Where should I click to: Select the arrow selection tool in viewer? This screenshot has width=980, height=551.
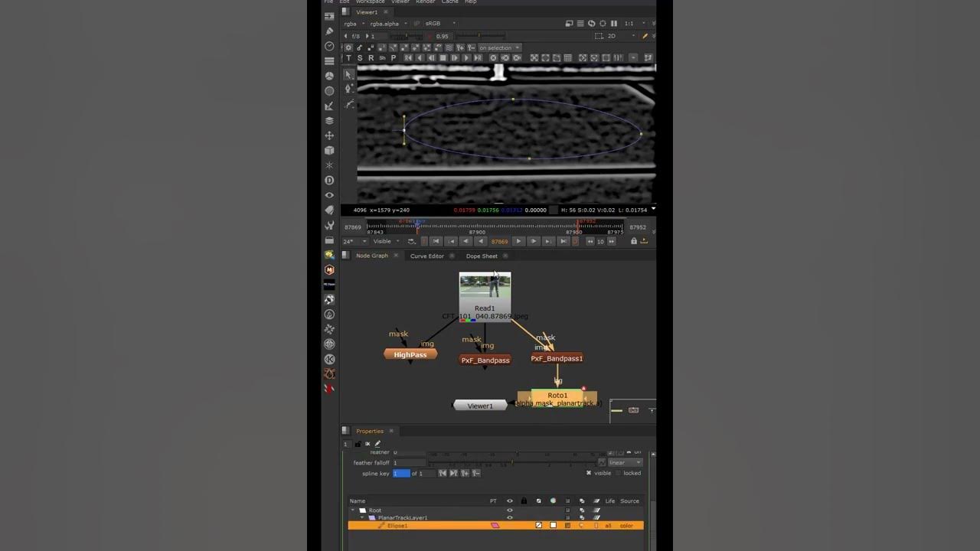click(349, 74)
